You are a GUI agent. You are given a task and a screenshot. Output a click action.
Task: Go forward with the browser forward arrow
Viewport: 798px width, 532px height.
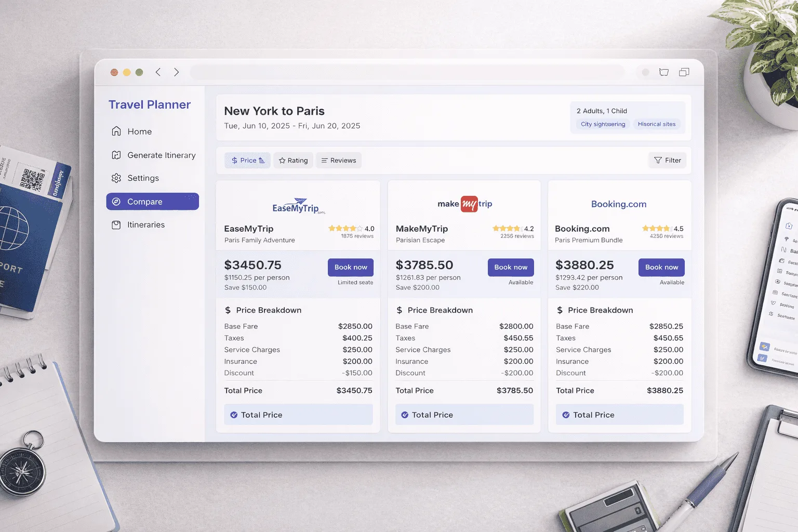point(177,72)
